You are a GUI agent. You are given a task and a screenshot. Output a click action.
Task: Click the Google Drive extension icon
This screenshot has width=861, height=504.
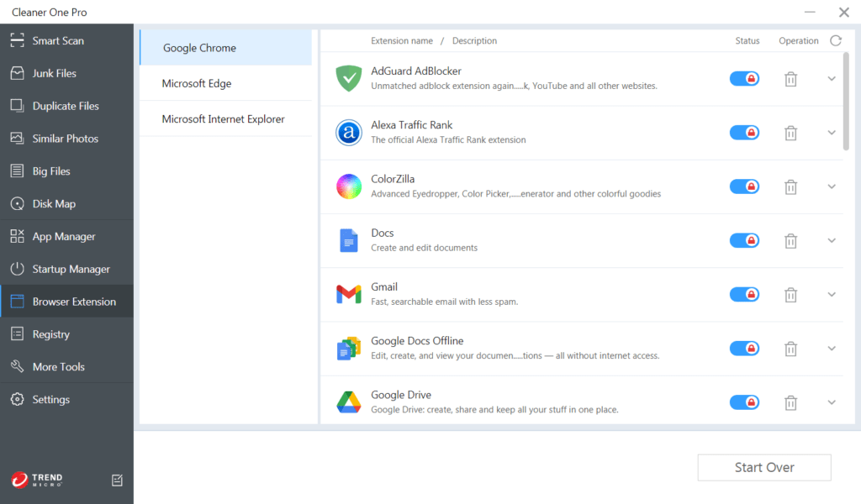[348, 402]
